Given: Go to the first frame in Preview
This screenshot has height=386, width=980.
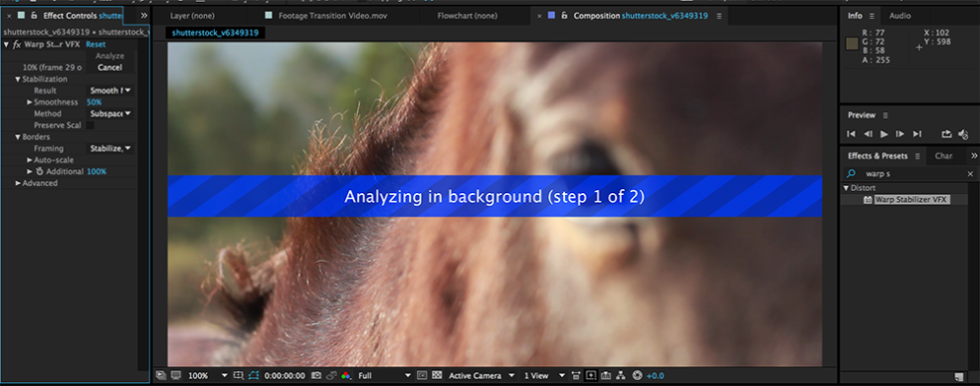Looking at the screenshot, I should 851,134.
